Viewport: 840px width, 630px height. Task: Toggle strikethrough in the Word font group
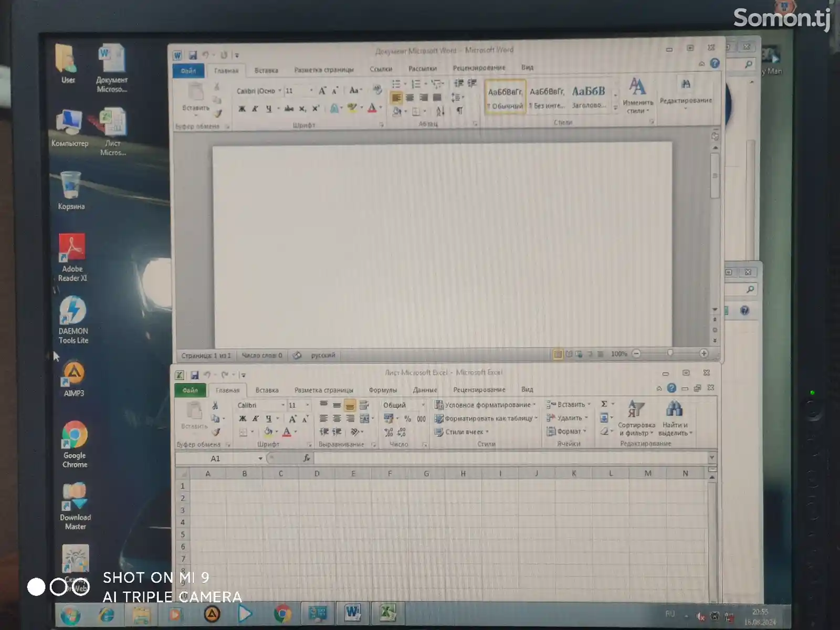point(289,109)
